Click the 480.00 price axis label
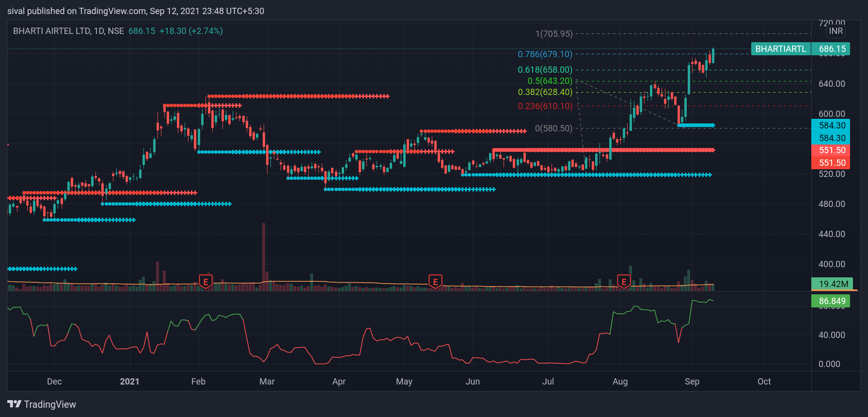The image size is (868, 417). click(x=832, y=204)
